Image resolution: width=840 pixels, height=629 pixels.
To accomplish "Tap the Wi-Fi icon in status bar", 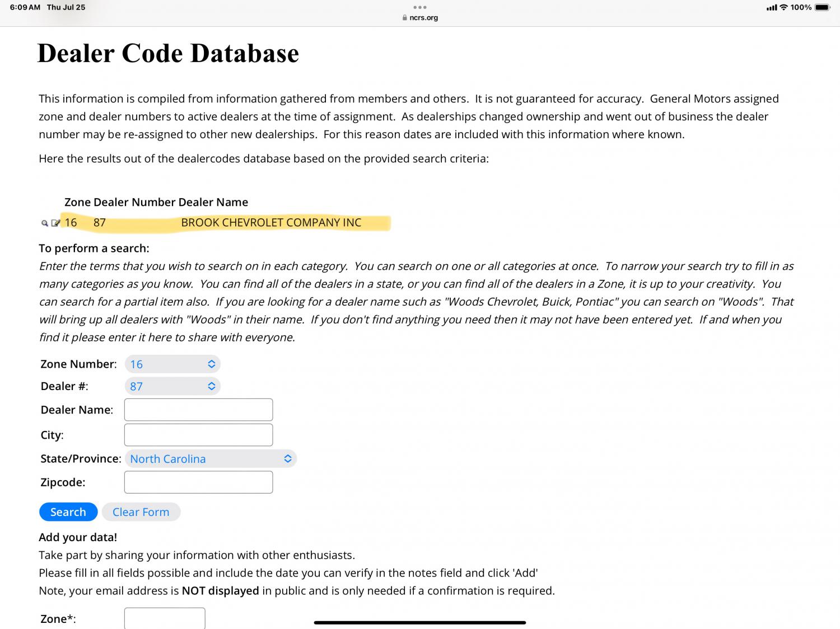I will [783, 7].
